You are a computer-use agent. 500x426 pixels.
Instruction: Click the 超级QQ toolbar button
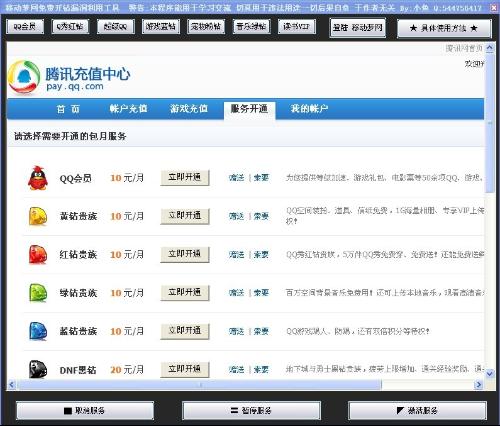(115, 27)
